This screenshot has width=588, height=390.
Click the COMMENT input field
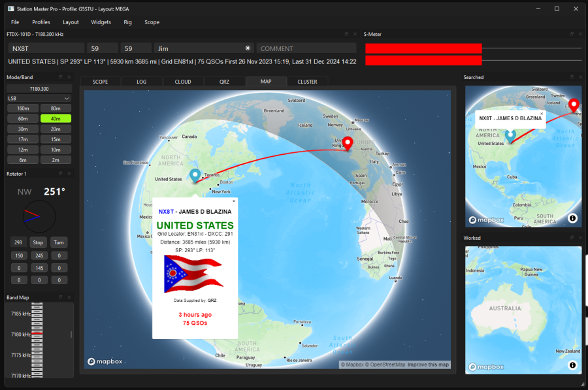click(x=306, y=48)
